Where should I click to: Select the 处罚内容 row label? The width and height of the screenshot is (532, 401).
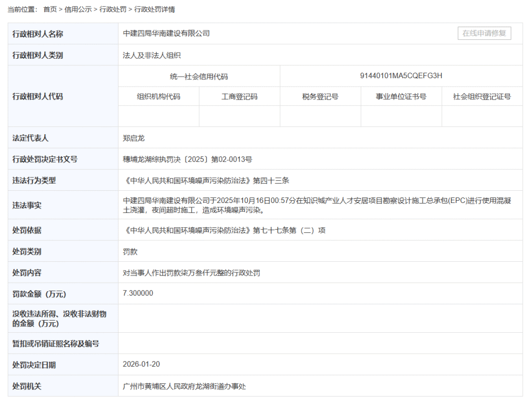pyautogui.click(x=27, y=273)
